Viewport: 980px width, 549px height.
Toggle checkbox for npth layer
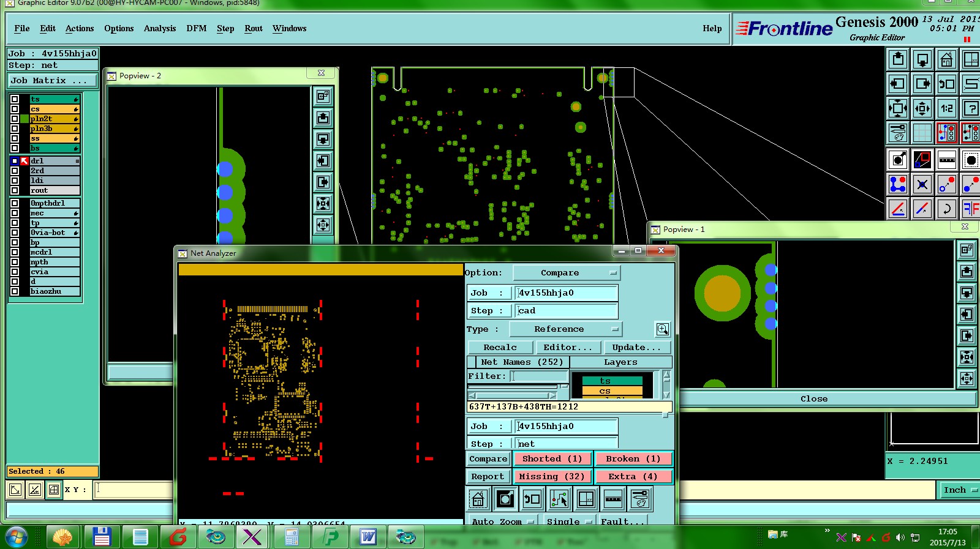click(x=15, y=262)
